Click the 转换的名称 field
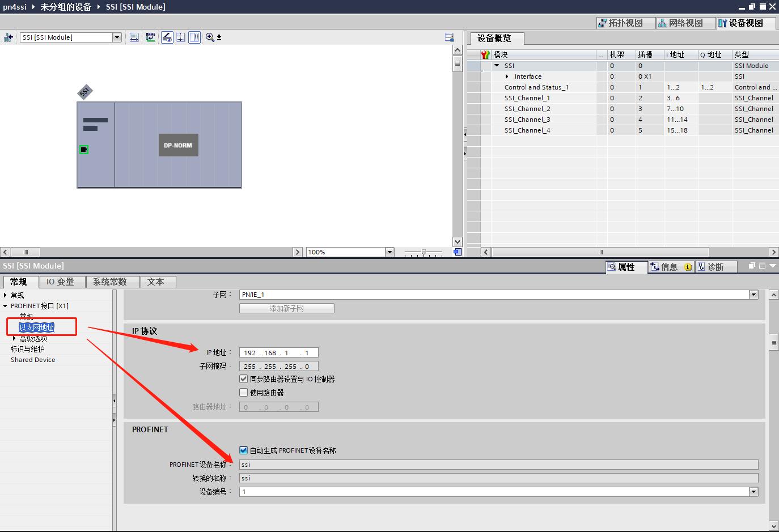Viewport: 779px width, 532px height. pos(499,478)
